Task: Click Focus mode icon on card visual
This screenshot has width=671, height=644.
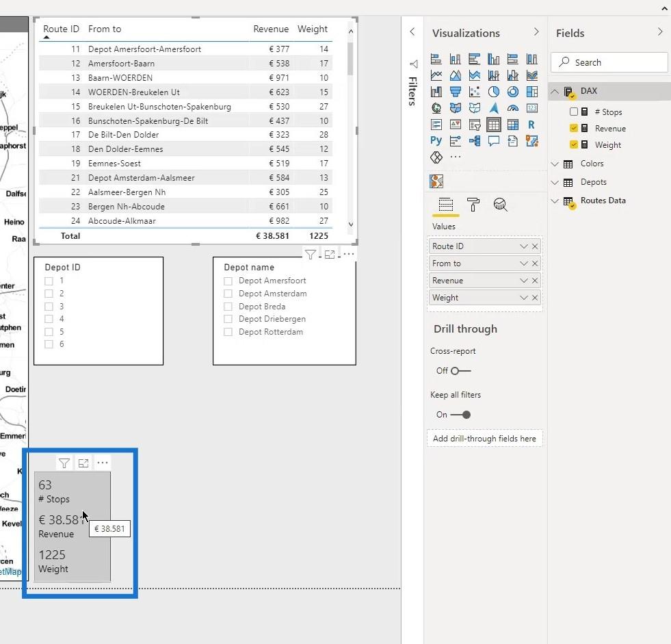Action: (83, 463)
